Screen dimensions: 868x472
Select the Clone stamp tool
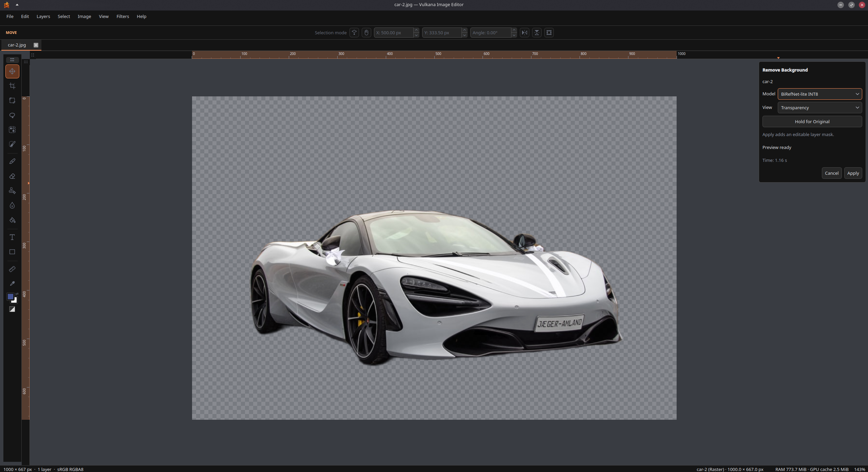[x=12, y=191]
